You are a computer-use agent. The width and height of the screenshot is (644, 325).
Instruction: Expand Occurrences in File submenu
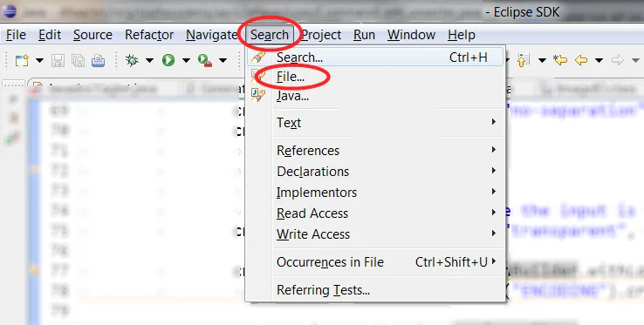click(375, 261)
